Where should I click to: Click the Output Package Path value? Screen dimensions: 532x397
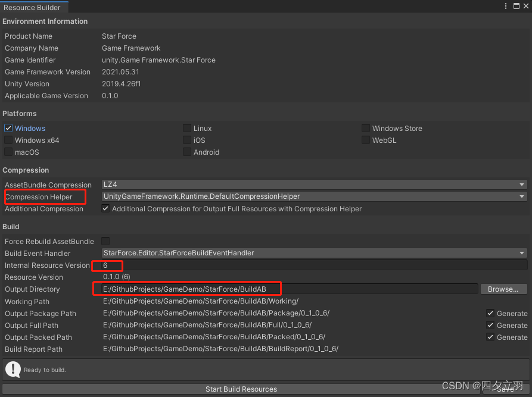(216, 313)
